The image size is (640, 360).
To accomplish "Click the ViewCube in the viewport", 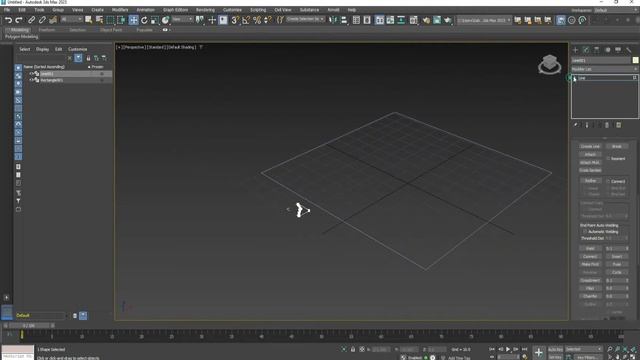I will coord(549,64).
